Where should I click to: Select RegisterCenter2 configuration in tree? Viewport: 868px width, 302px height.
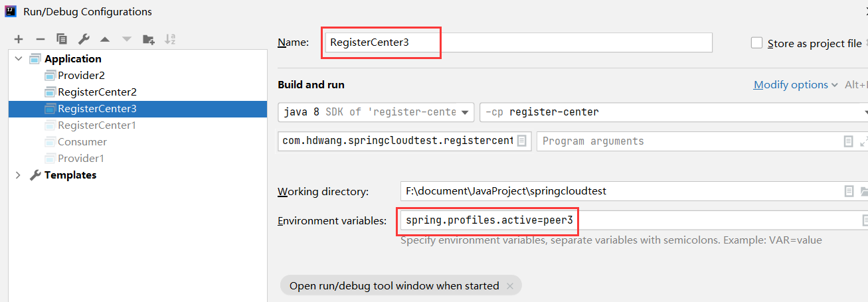tap(97, 92)
